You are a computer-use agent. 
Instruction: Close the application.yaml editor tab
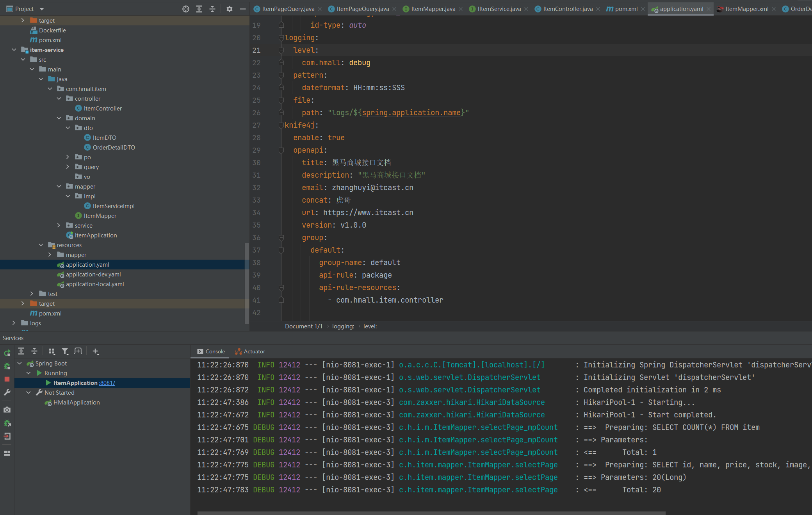[709, 9]
